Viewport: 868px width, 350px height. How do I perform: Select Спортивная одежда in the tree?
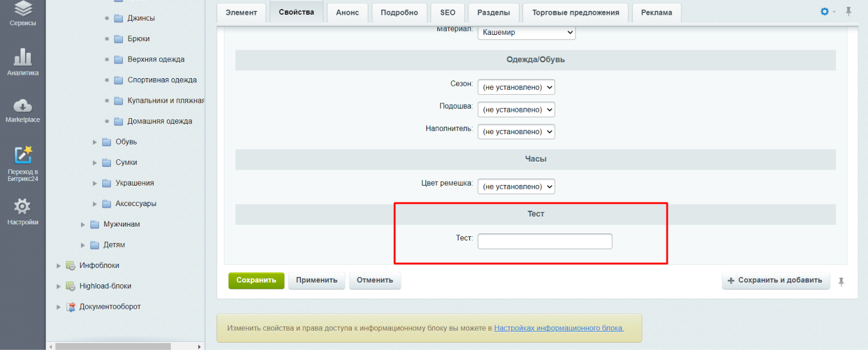pos(162,80)
